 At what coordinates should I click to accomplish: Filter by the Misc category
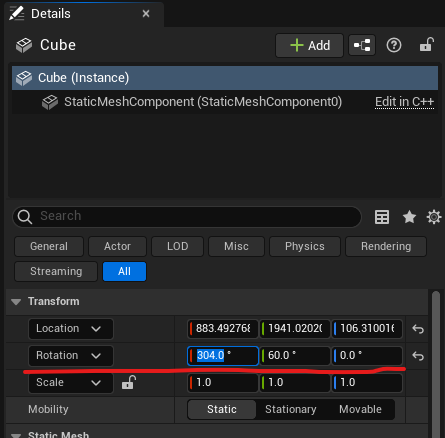(x=236, y=246)
